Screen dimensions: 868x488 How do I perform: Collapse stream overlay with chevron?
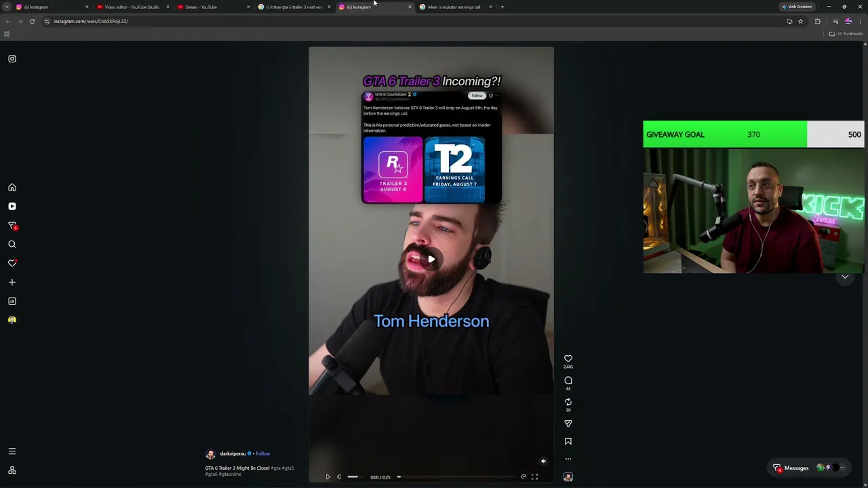click(x=845, y=277)
